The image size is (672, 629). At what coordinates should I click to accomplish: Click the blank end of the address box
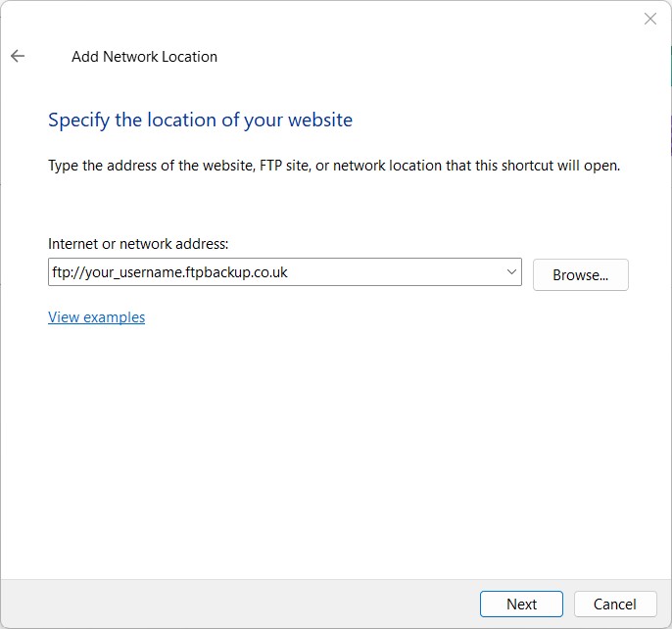[394, 271]
